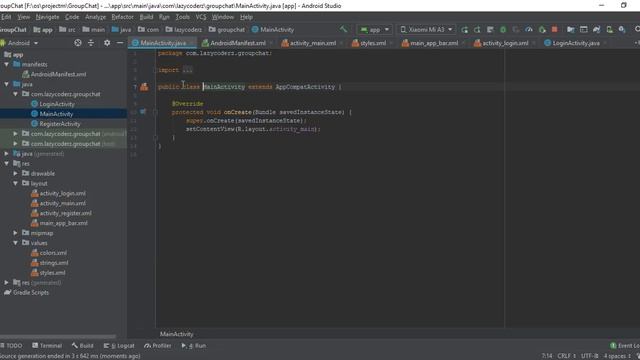Expand the drawable folder
Image resolution: width=640 pixels, height=360 pixels.
16,173
